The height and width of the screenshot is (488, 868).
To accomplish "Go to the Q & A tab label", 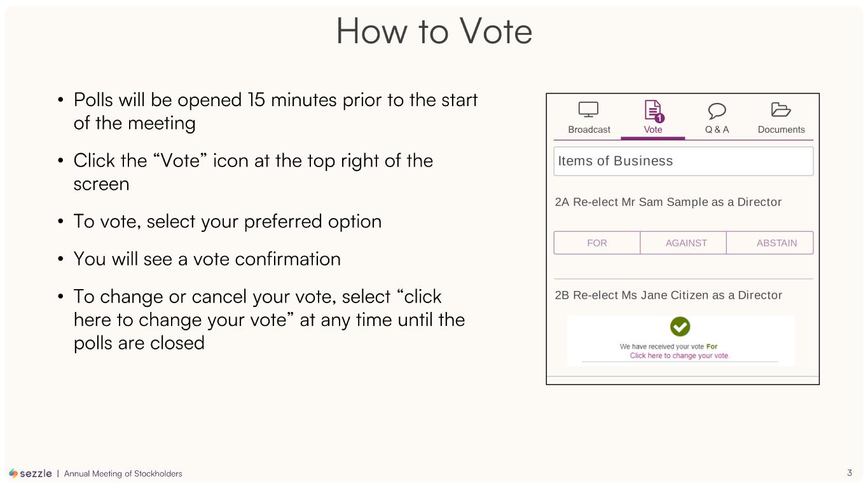I will (717, 130).
